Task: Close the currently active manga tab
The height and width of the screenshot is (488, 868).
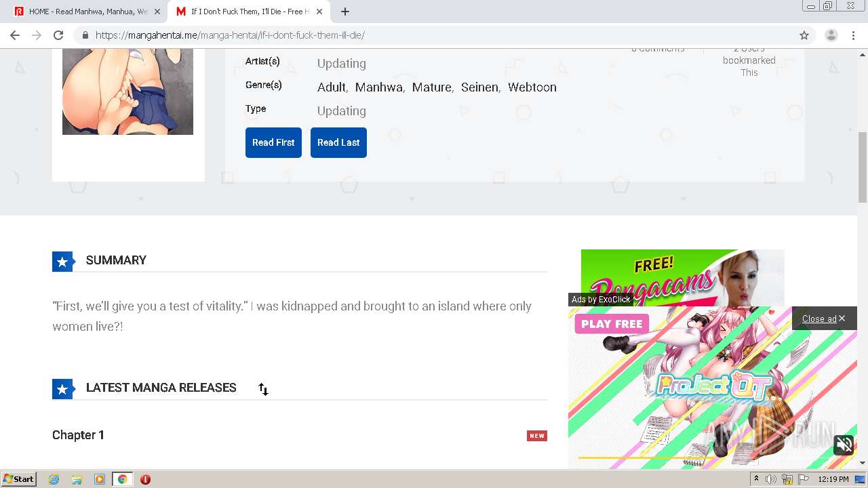Action: pos(319,12)
